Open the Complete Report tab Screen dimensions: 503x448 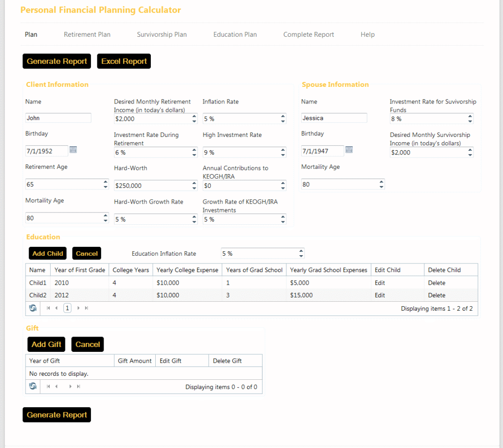click(308, 34)
